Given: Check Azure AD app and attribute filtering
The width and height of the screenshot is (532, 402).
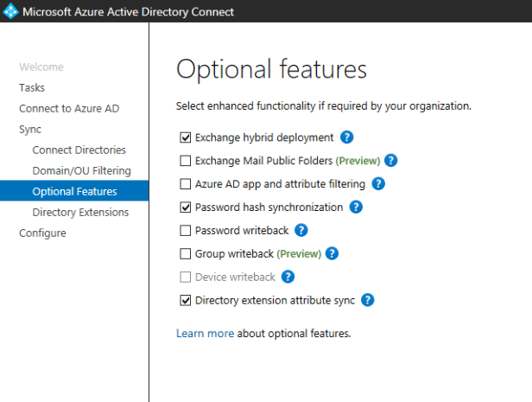Looking at the screenshot, I should pos(186,184).
